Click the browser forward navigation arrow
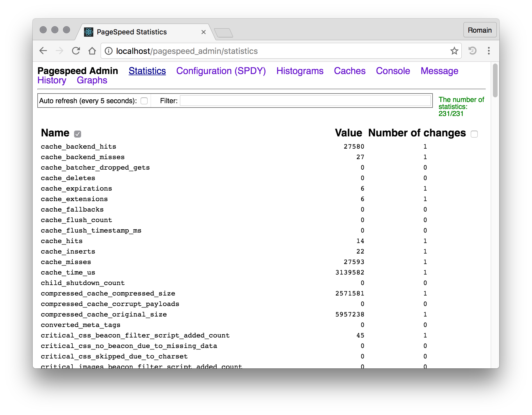 click(59, 51)
